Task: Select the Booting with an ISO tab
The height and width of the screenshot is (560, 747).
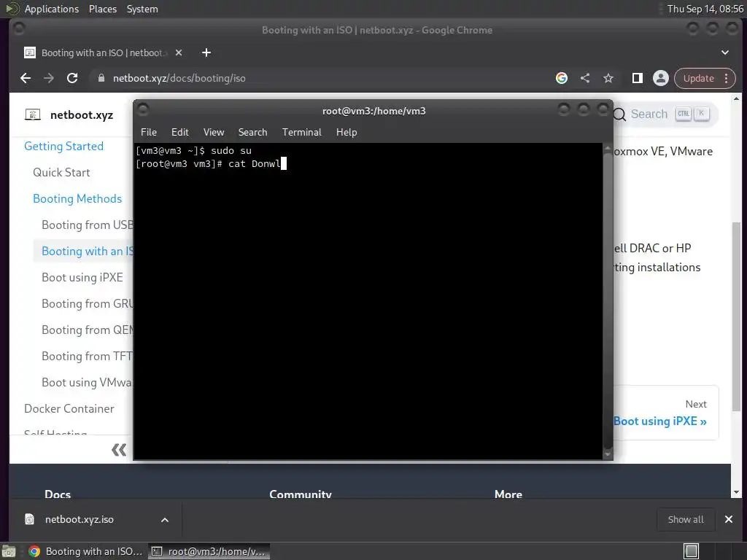Action: pyautogui.click(x=101, y=52)
